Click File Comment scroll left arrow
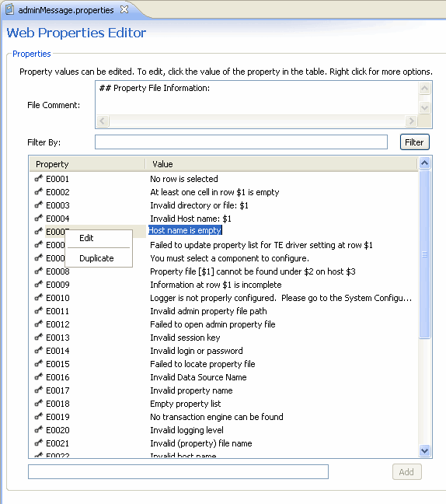Image resolution: width=446 pixels, height=504 pixels. [103, 121]
